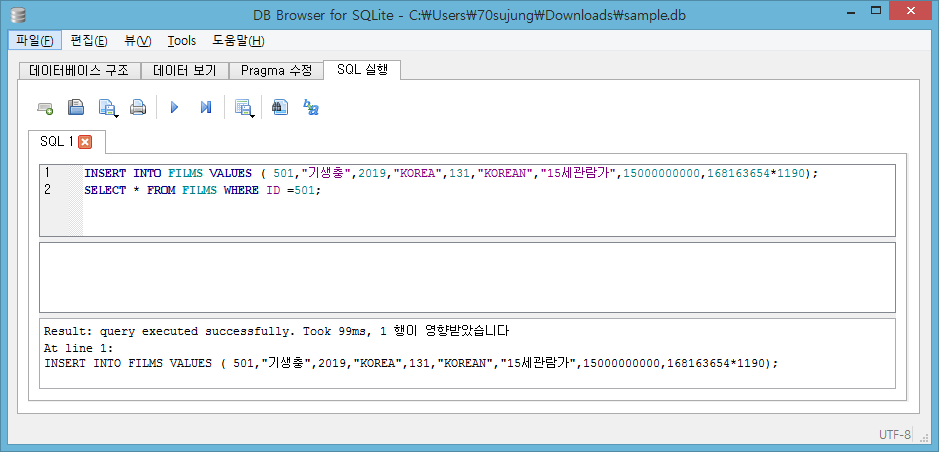Open the 도움말(H) menu
939x452 pixels.
238,41
